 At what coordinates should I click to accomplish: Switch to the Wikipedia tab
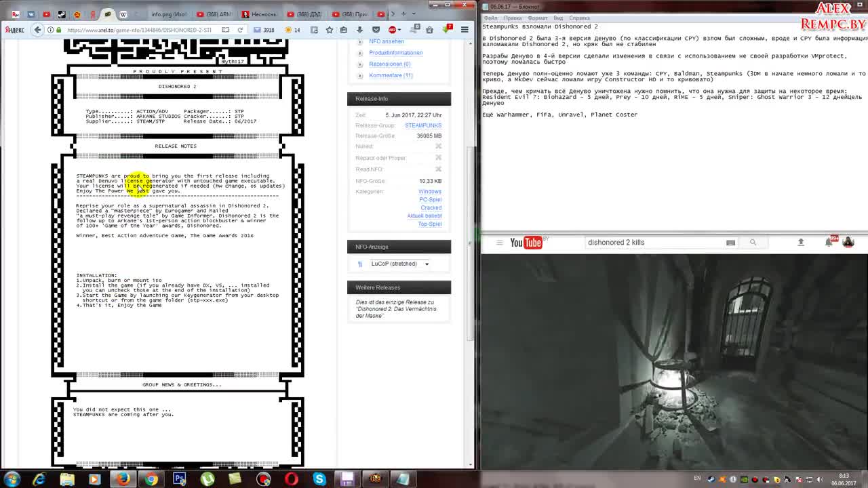click(123, 14)
